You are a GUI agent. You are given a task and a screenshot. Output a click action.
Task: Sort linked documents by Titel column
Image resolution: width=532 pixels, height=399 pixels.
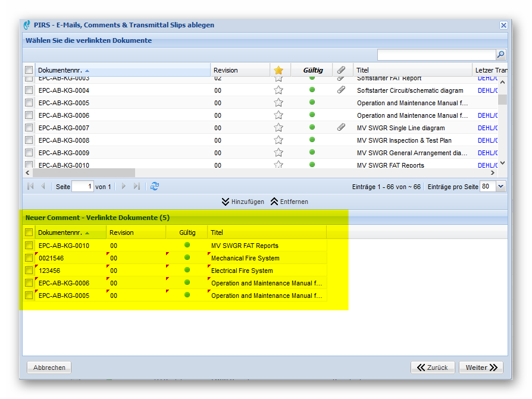click(x=217, y=233)
